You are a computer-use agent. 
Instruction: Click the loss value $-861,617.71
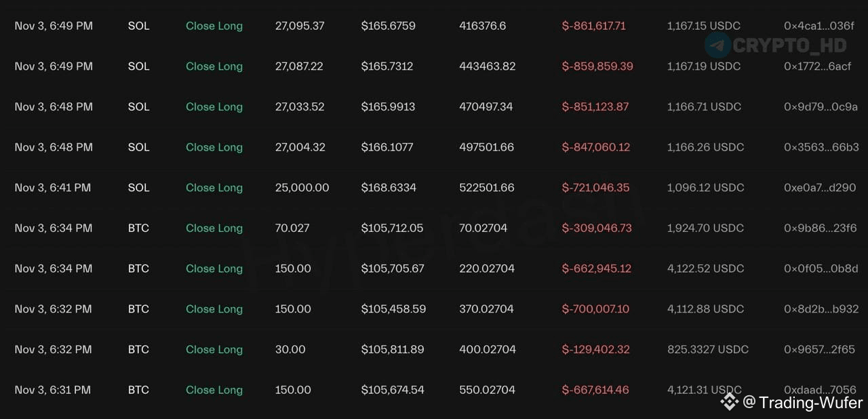tap(594, 26)
